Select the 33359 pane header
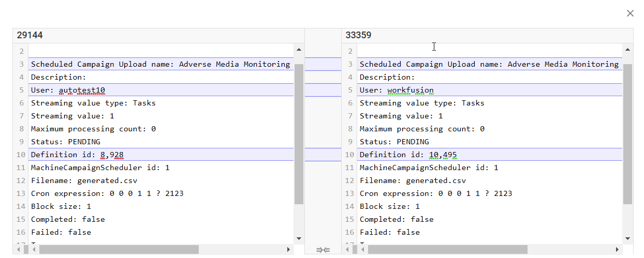The height and width of the screenshot is (258, 644). click(487, 35)
